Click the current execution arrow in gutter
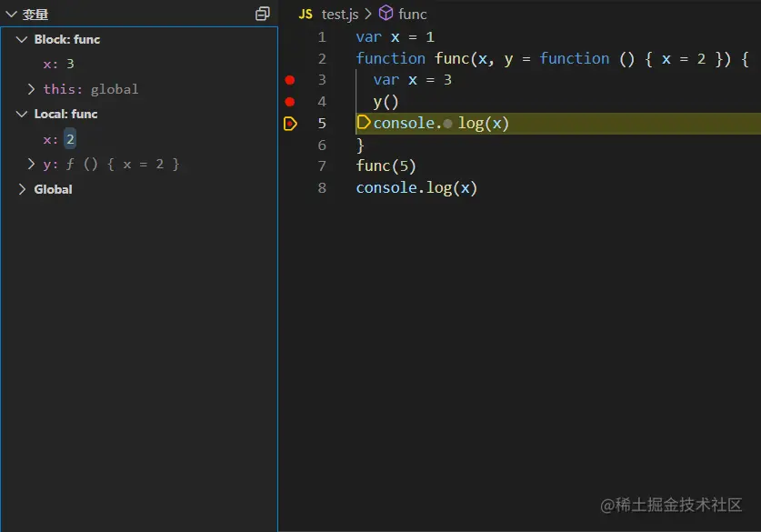Image resolution: width=761 pixels, height=532 pixels. tap(290, 124)
